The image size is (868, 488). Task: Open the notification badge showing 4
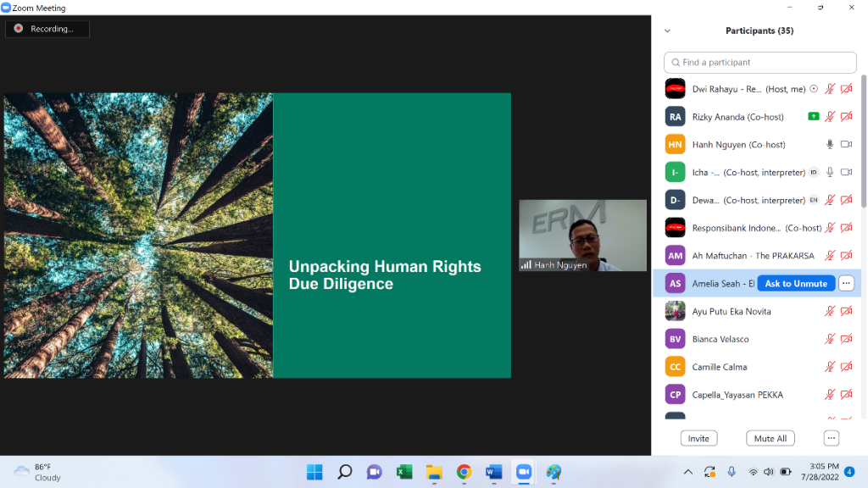pos(849,472)
